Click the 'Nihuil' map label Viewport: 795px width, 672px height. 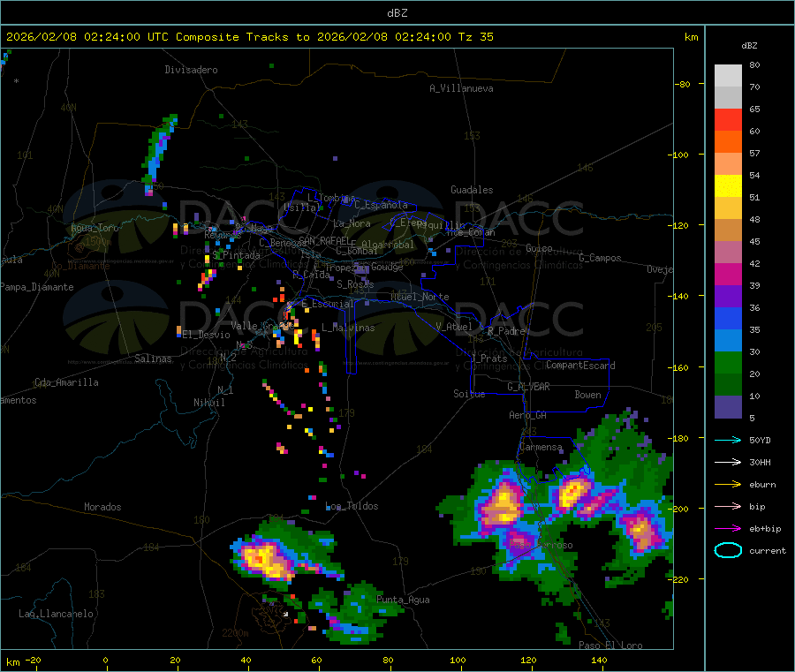pos(208,403)
